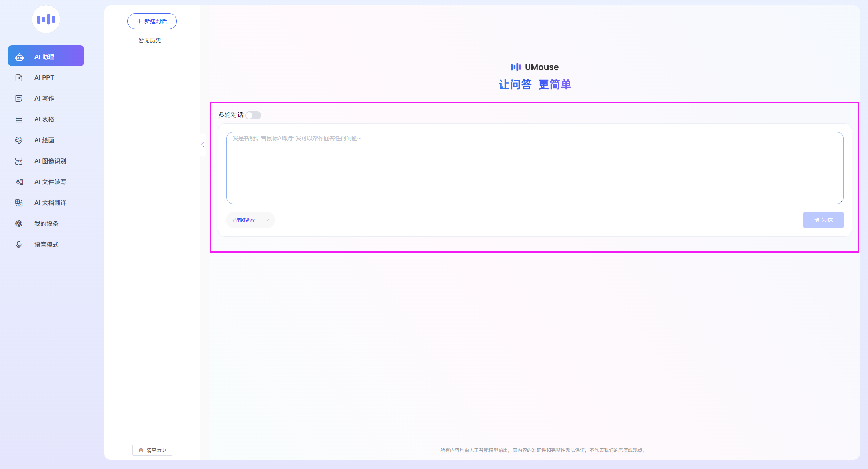Click the AI 绘画 palette icon
This screenshot has height=469, width=868.
coord(19,140)
